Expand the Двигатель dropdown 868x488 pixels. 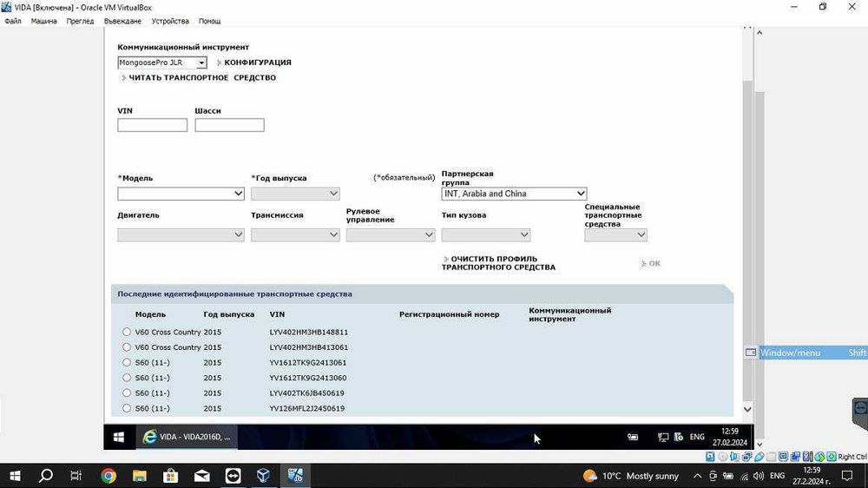pyautogui.click(x=181, y=234)
